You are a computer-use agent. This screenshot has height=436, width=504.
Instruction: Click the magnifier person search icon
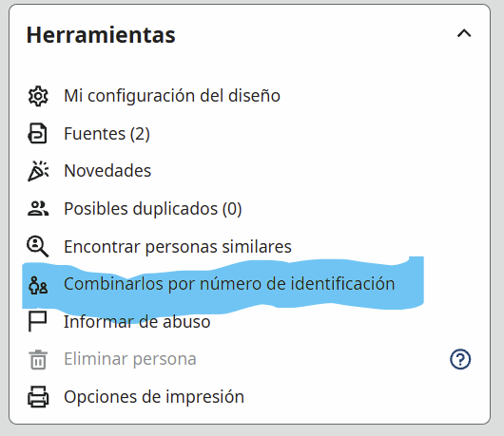coord(38,247)
